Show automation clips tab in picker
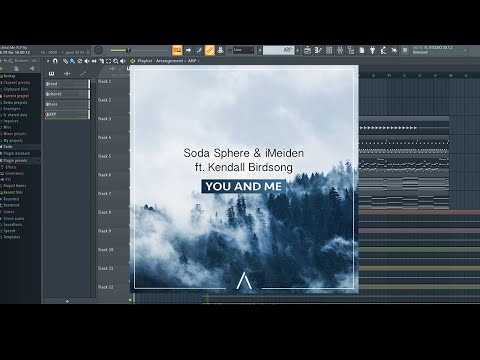480x360 pixels. click(83, 73)
